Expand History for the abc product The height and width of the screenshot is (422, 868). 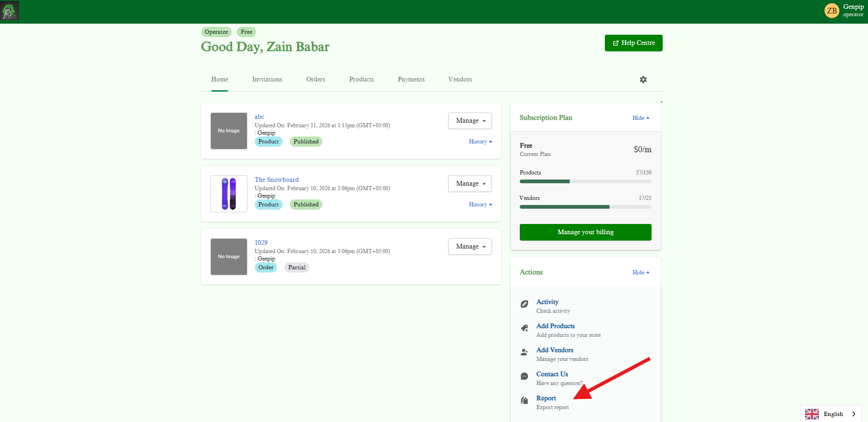(480, 142)
